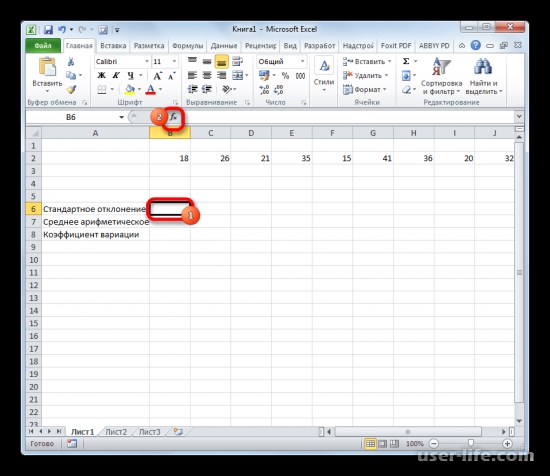The height and width of the screenshot is (476, 550).
Task: Toggle center horizontal alignment button
Action: 207,75
